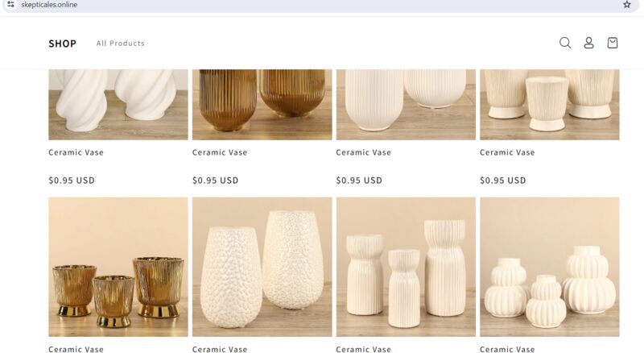Go to All Products menu item

coord(120,44)
